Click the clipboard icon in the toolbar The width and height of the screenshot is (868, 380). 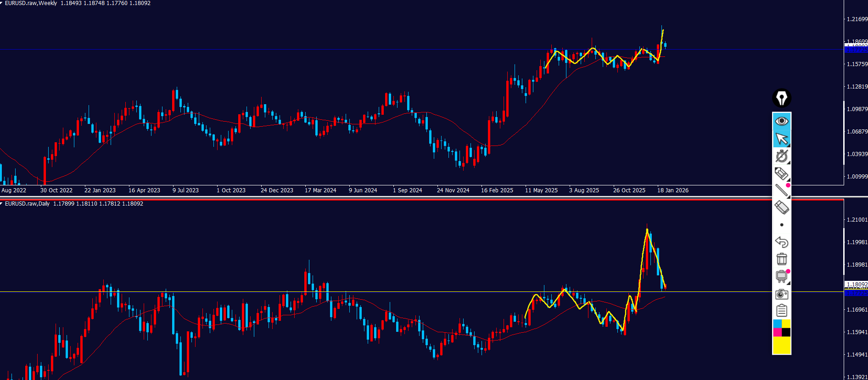pos(781,311)
